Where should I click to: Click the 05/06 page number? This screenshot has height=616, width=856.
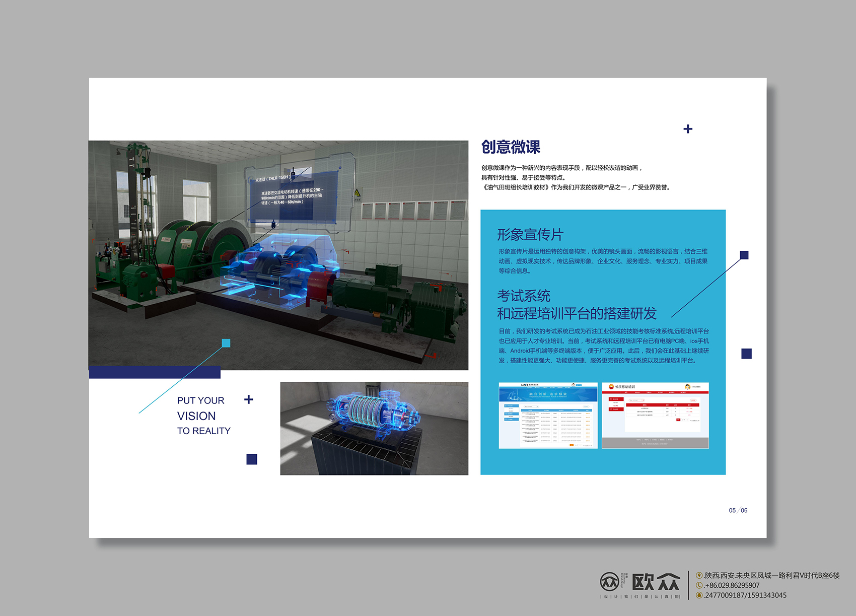tap(738, 510)
